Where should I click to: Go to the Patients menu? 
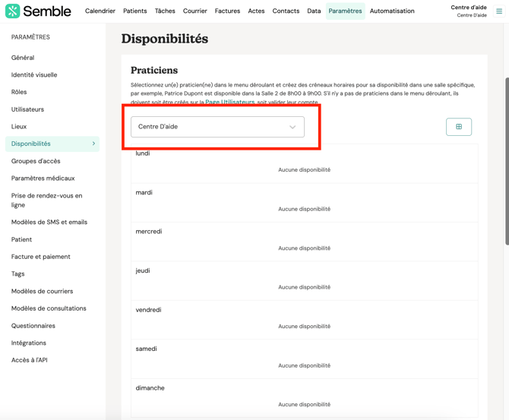[135, 11]
